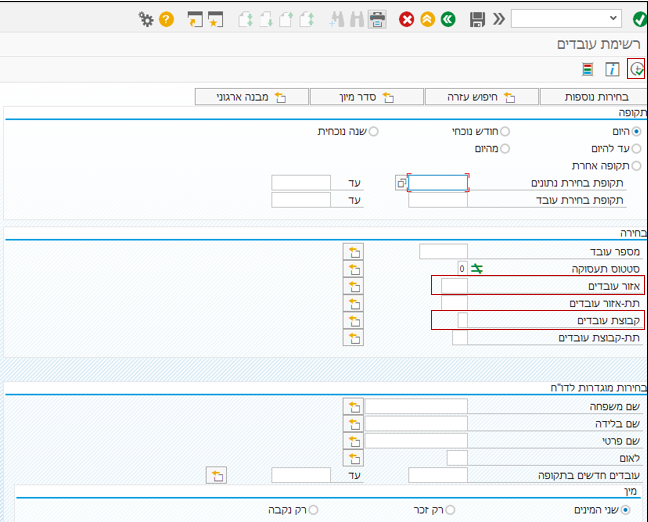Expand the double-chevron toolbar arrow
Image resolution: width=648 pixels, height=522 pixels.
click(499, 19)
